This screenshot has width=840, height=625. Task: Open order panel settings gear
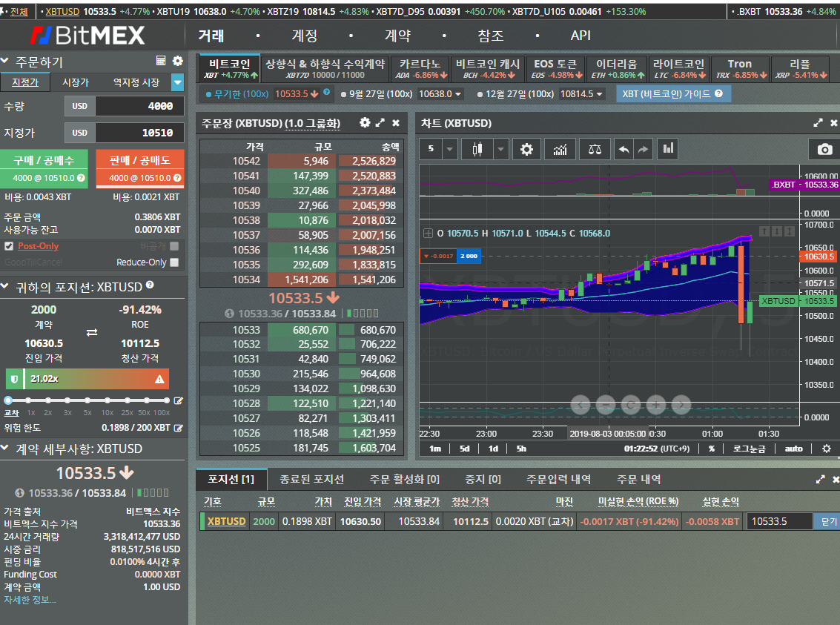point(178,61)
